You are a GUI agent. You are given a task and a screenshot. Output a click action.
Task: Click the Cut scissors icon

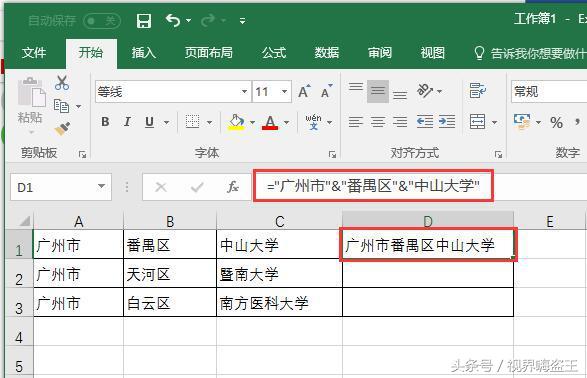coord(62,83)
